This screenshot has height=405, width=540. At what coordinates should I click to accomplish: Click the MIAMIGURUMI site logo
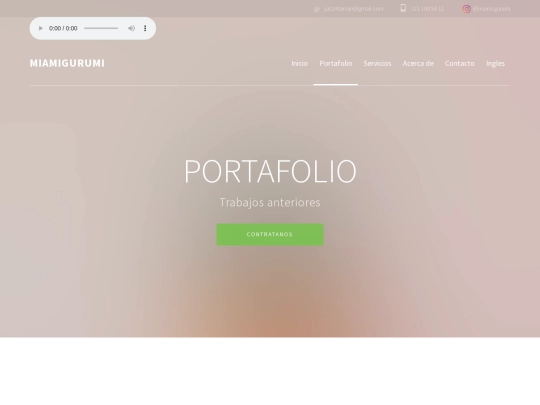67,63
